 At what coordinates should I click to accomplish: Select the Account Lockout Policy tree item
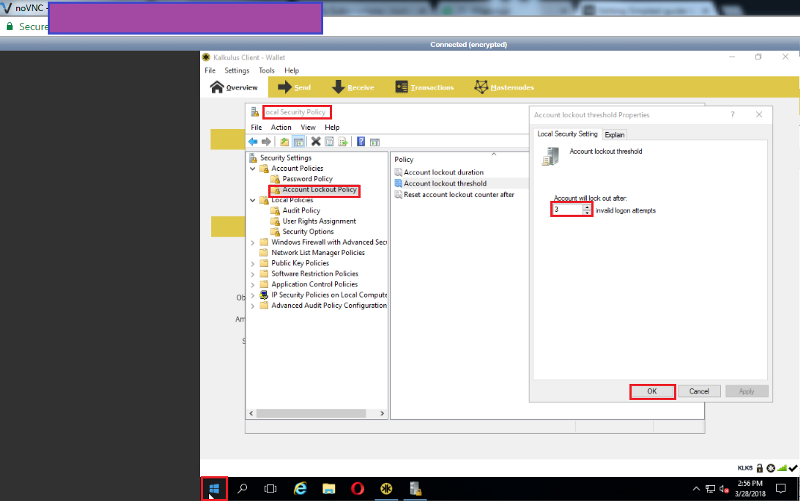(319, 189)
